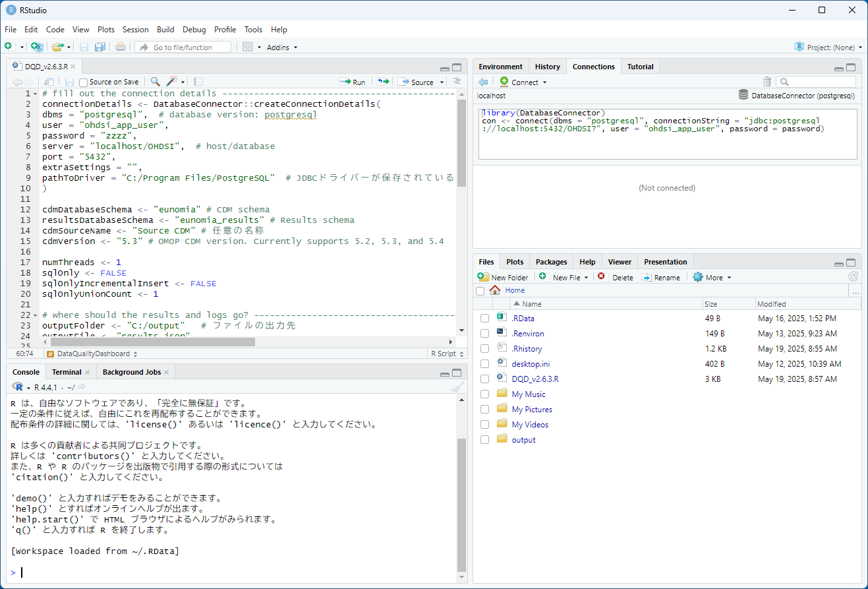
Task: Click the Home folder icon in Files path
Action: click(x=495, y=290)
